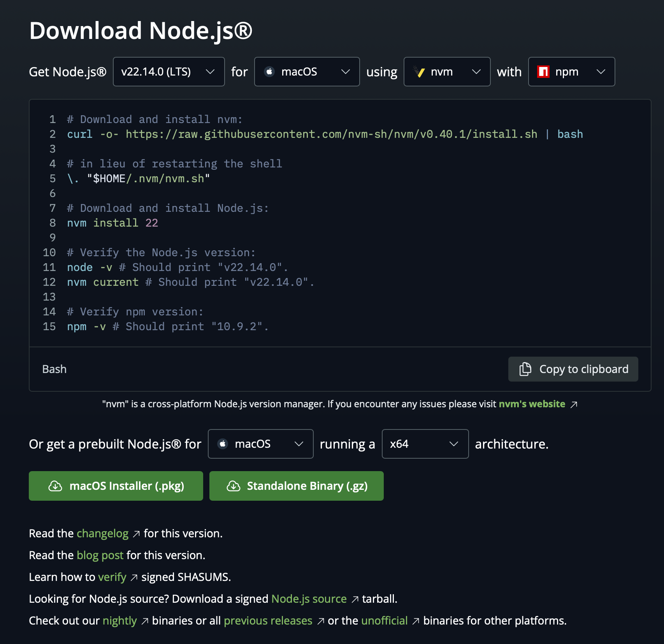The height and width of the screenshot is (644, 664).
Task: Open the Node.js source tarball link
Action: [x=309, y=599]
